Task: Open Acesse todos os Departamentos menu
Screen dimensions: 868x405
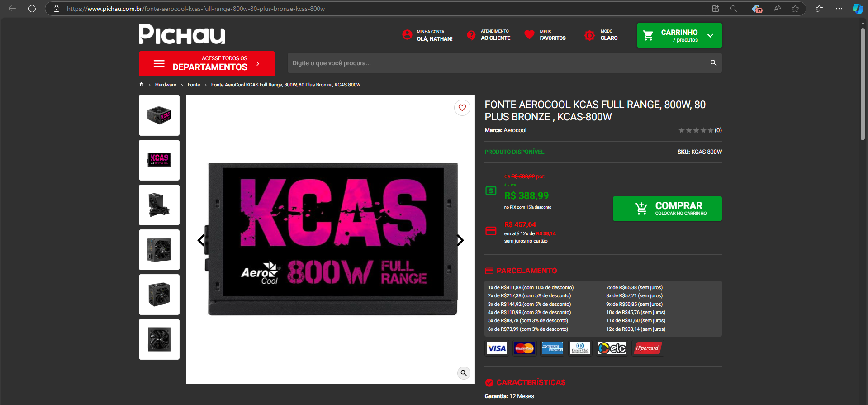Action: 207,64
